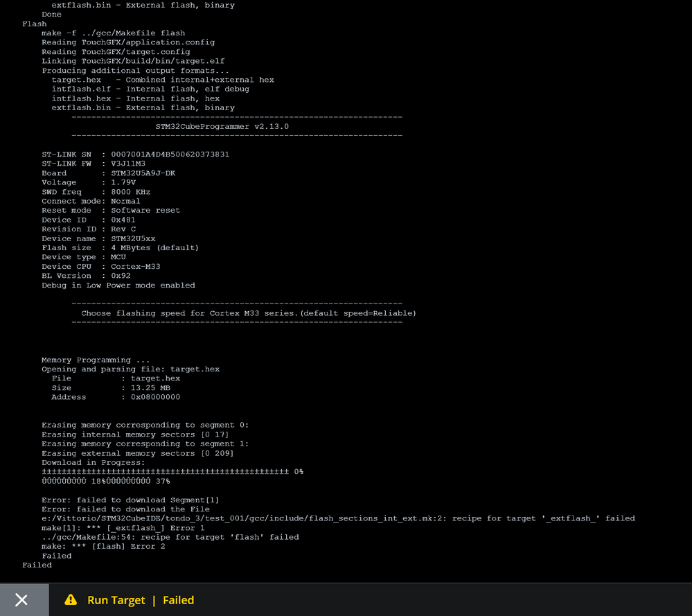Select the 'Memory Programming ...' line

click(96, 360)
